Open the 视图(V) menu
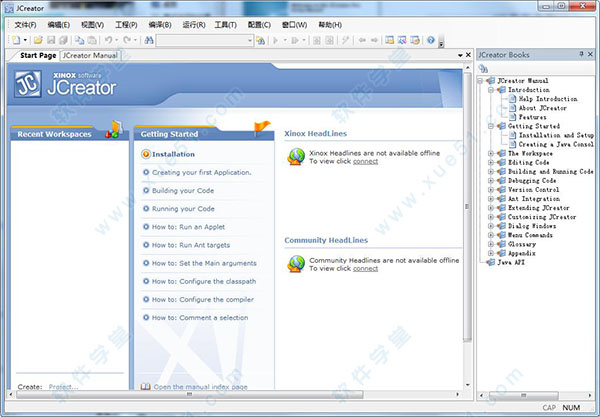The height and width of the screenshot is (417, 600). pos(92,25)
